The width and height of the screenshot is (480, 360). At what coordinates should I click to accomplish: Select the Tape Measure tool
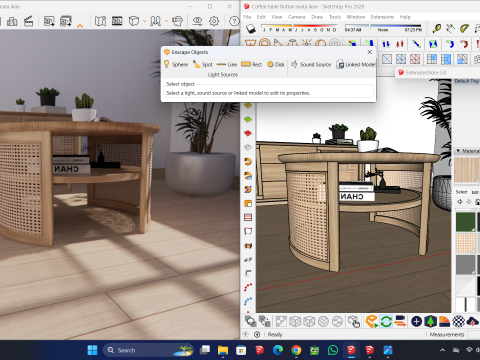436,29
